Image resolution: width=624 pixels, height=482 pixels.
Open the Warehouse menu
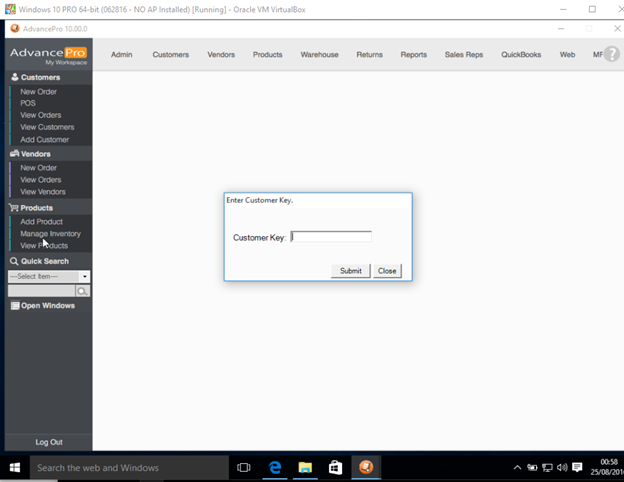pyautogui.click(x=319, y=55)
